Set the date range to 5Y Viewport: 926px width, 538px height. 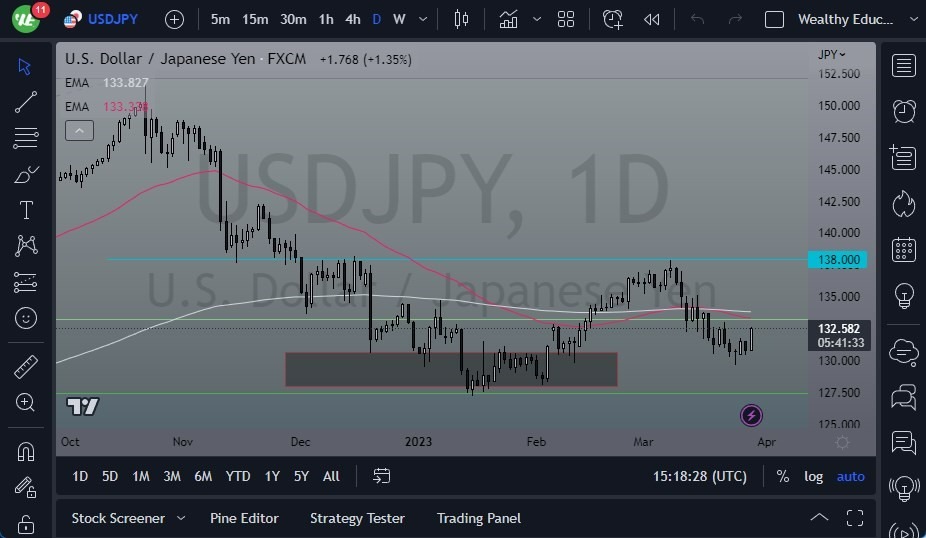pyautogui.click(x=301, y=476)
